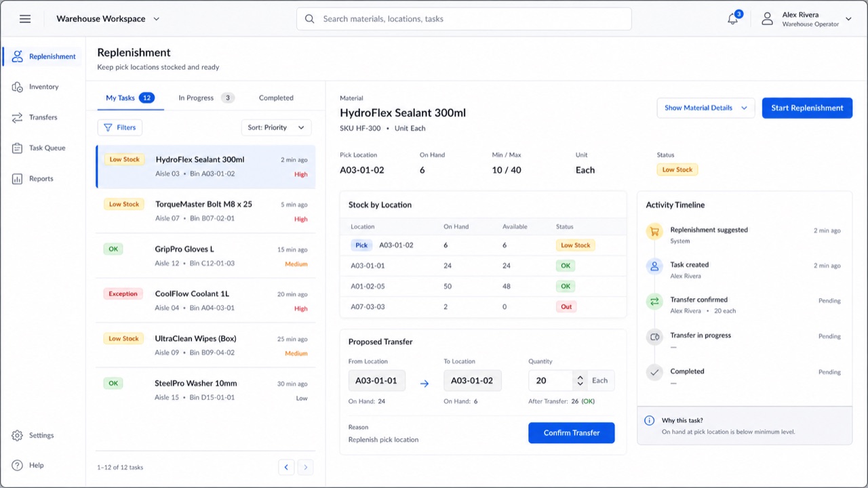Switch to My Tasks tab
The height and width of the screenshot is (488, 868).
tap(130, 98)
